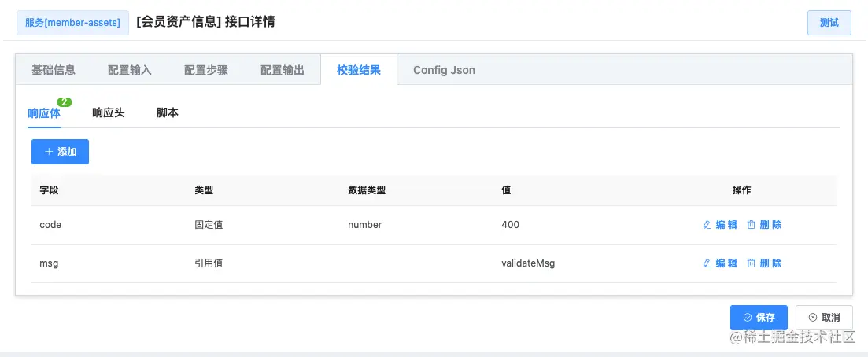
Task: Switch to the 配置步骤 tab
Action: pyautogui.click(x=206, y=70)
